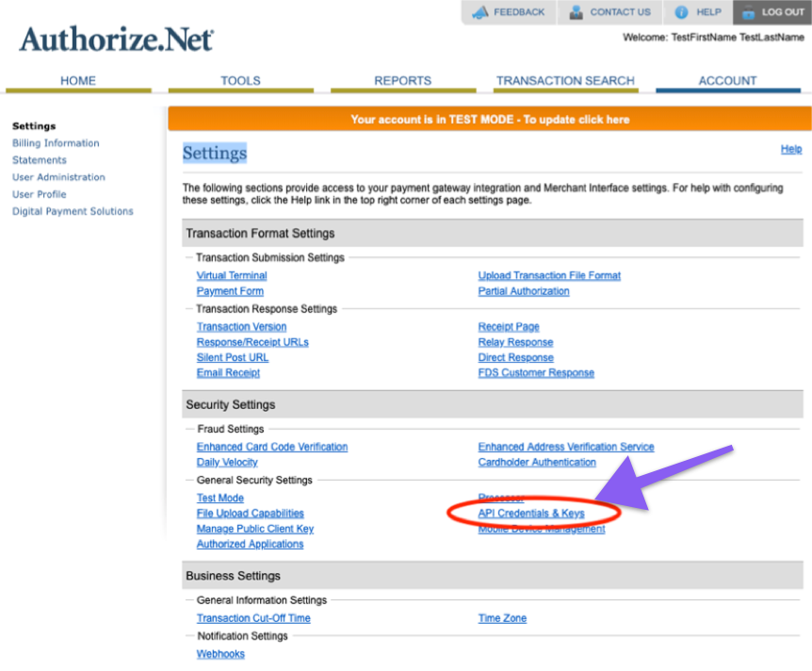This screenshot has width=812, height=671.
Task: Open the Manage Public Client Key link
Action: pos(255,529)
